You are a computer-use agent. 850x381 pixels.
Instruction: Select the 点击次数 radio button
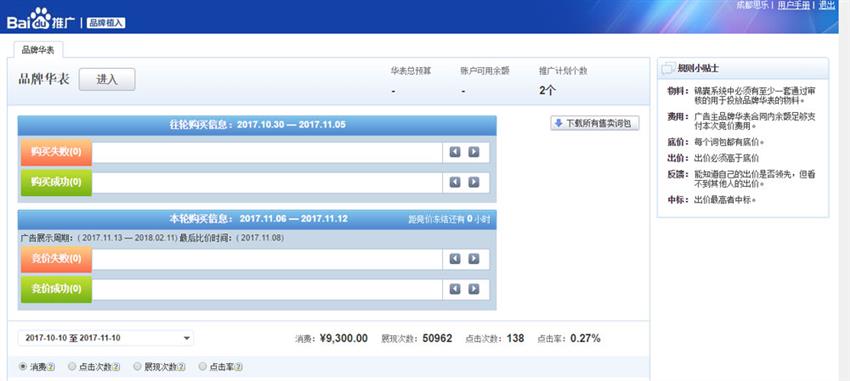[72, 366]
